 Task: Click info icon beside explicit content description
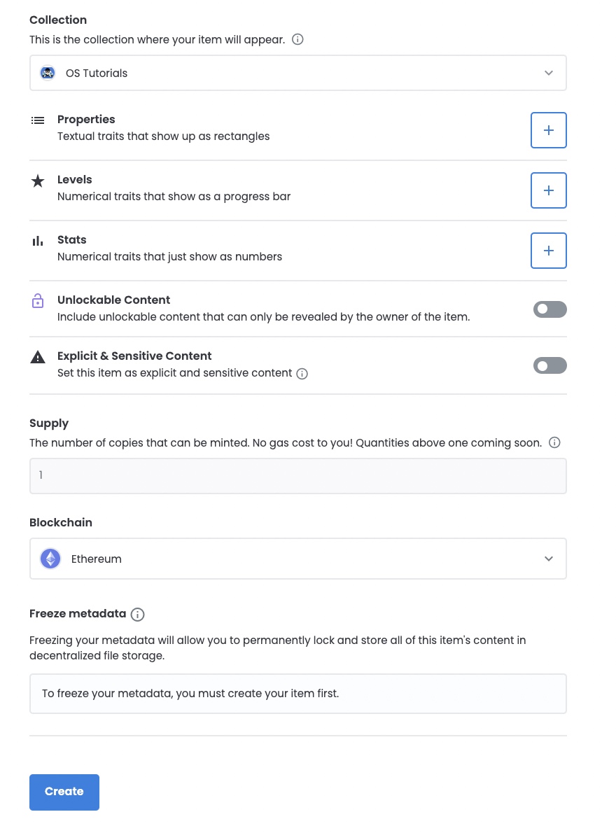[302, 374]
